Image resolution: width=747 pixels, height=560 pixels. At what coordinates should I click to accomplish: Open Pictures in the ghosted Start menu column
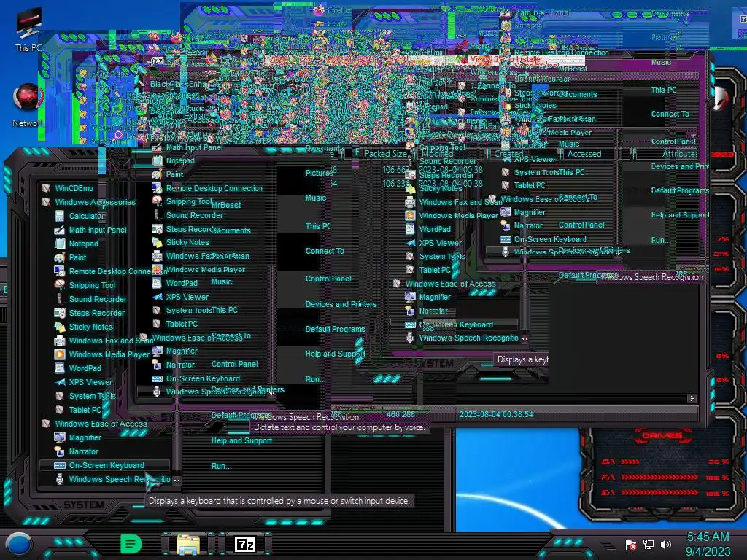[319, 173]
